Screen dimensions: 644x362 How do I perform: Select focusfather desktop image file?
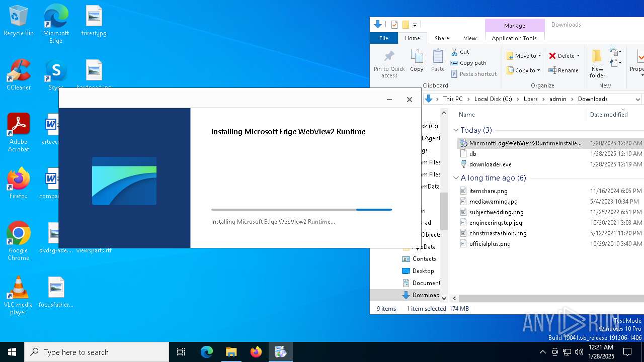[x=56, y=292]
